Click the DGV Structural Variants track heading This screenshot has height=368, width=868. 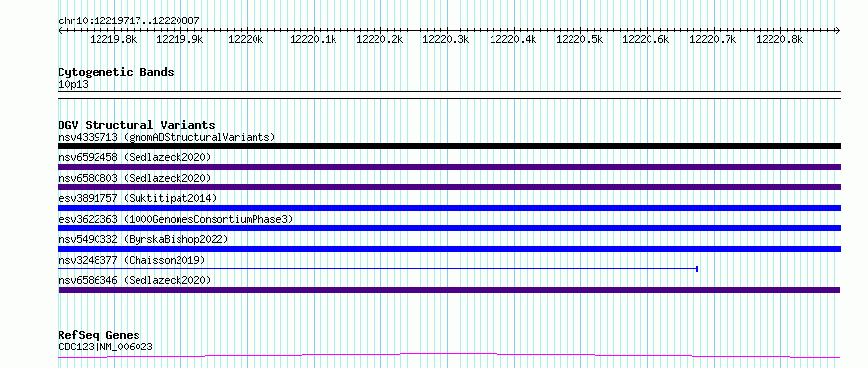[137, 125]
